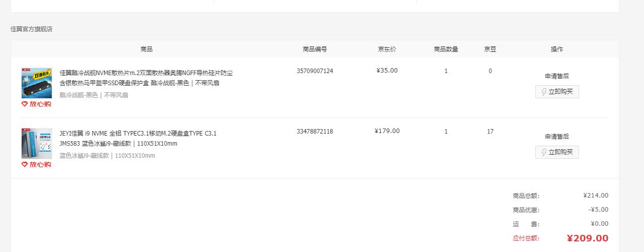Click 立即购买 button for the heatsink

coord(557,92)
